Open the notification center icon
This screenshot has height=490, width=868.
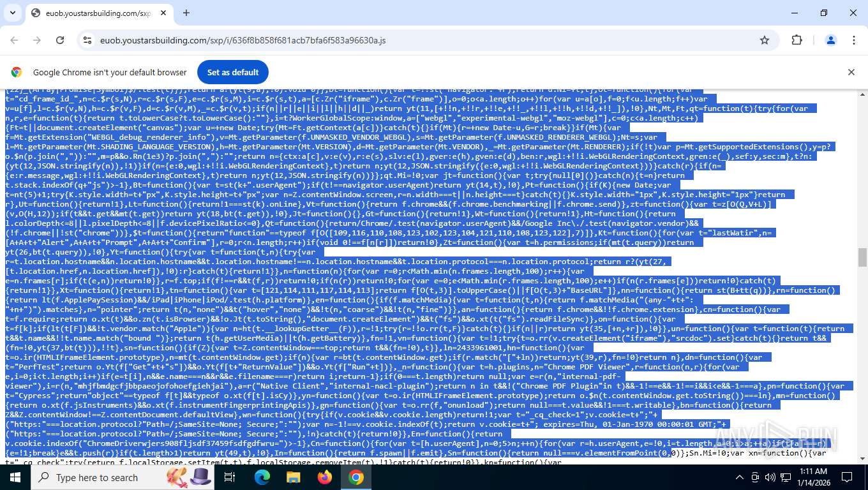pos(847,477)
